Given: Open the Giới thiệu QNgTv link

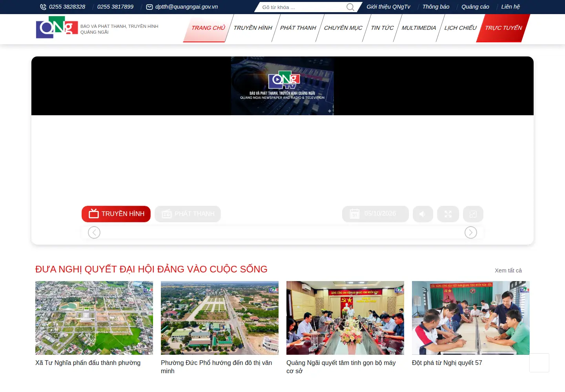Looking at the screenshot, I should (x=388, y=7).
